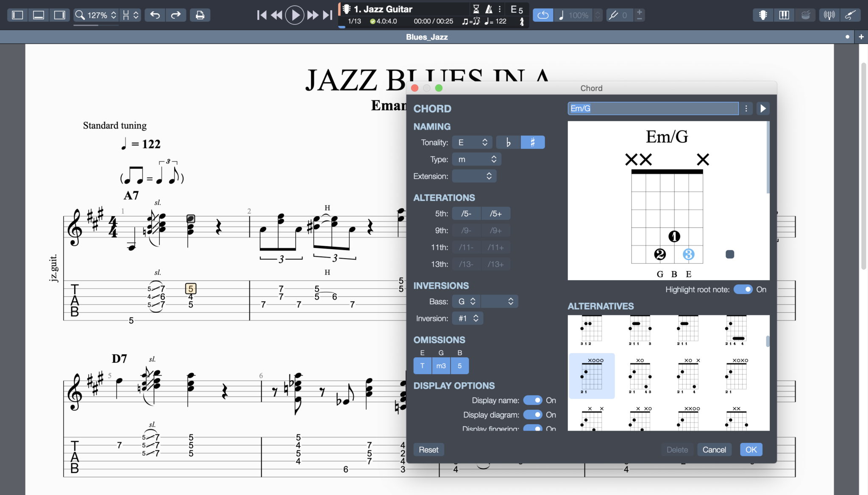Switch to the Blues_Jazz tab
868x495 pixels.
point(426,37)
